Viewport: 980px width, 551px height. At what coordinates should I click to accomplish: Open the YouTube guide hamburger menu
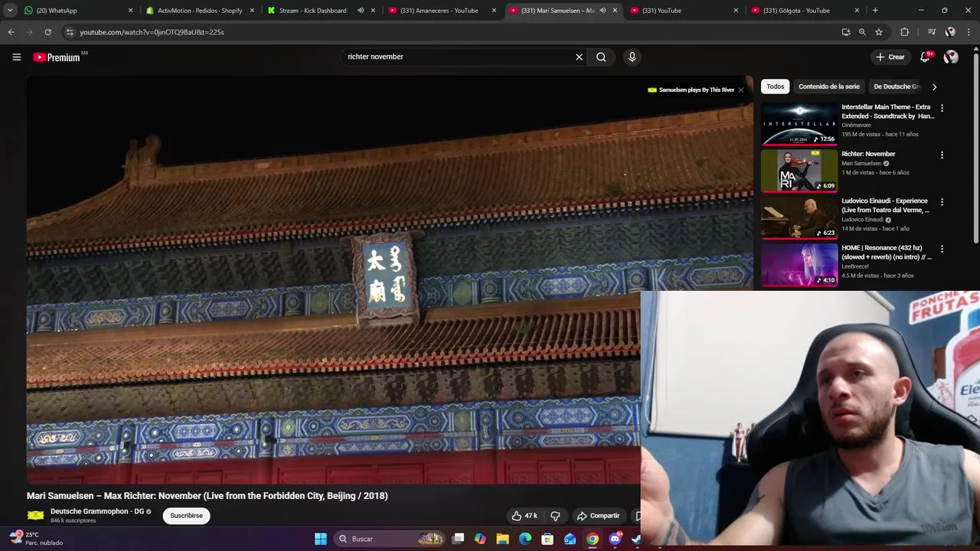(x=16, y=57)
